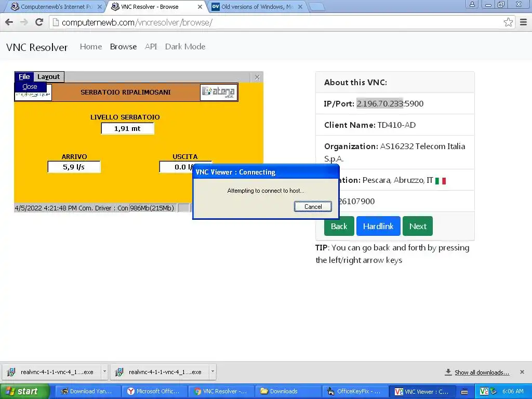Click the 4/5/2022 4:21:48 PM status text
Image resolution: width=532 pixels, height=399 pixels.
coord(46,208)
